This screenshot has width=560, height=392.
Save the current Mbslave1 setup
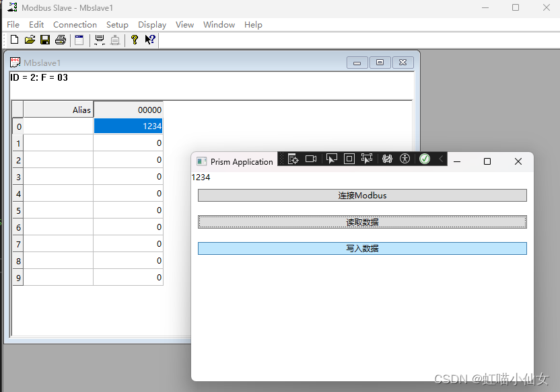click(x=44, y=40)
